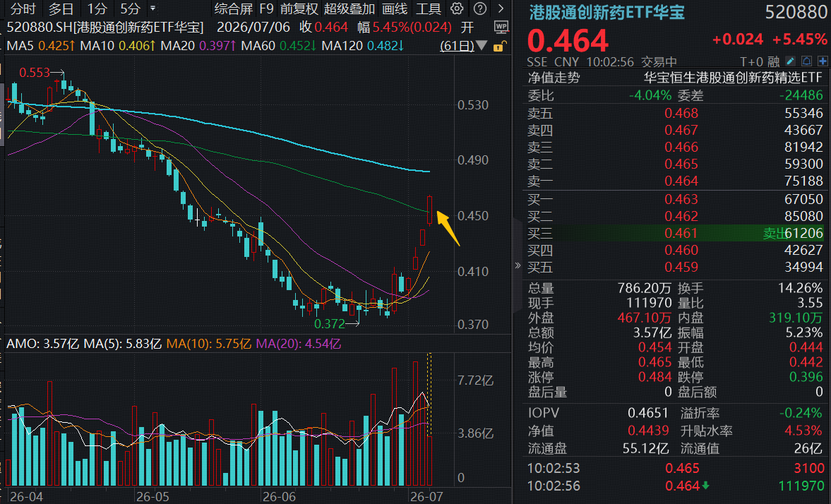Click 卖三 ask price 0.466
Screen dimensions: 831x504
click(x=681, y=148)
